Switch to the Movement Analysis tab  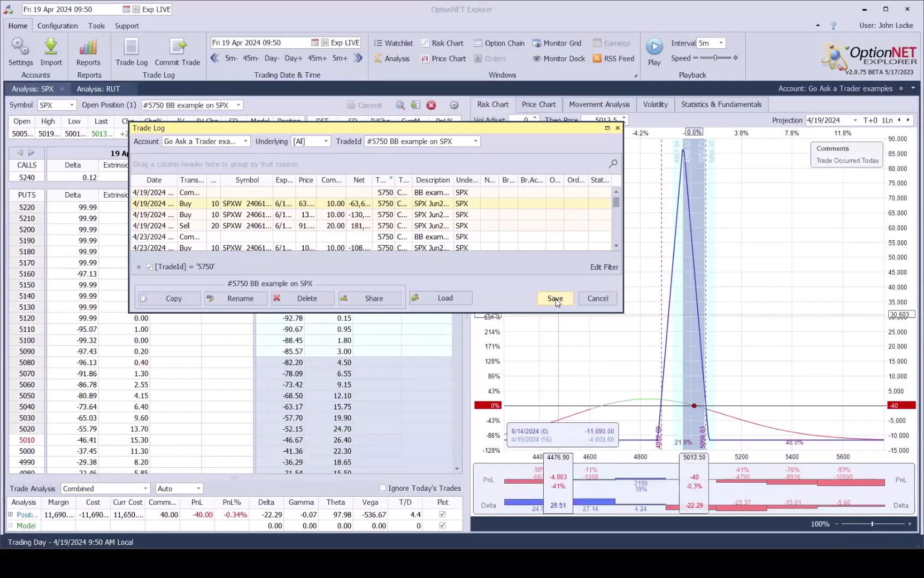pyautogui.click(x=599, y=104)
